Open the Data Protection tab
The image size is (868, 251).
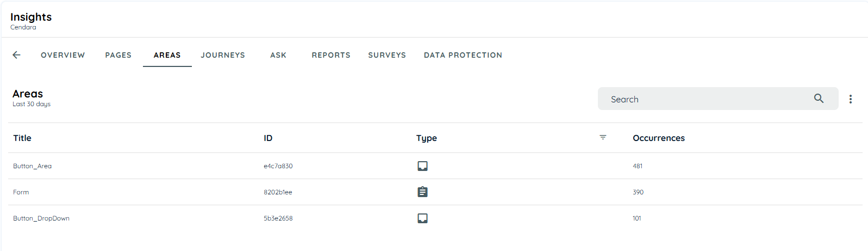(463, 55)
